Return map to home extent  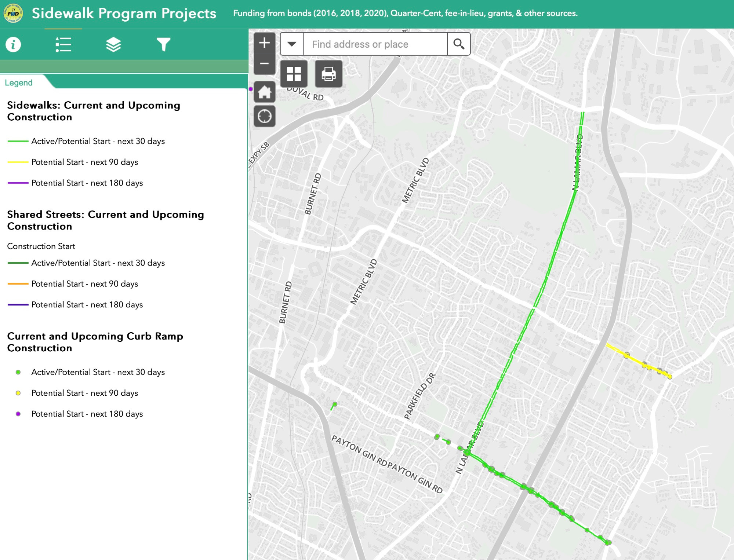tap(265, 92)
